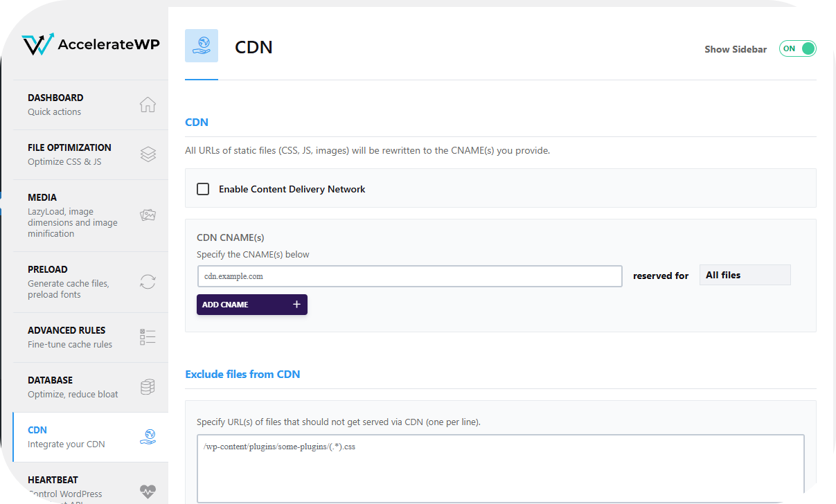Click the AccelerateWP logo
This screenshot has width=836, height=504.
91,45
